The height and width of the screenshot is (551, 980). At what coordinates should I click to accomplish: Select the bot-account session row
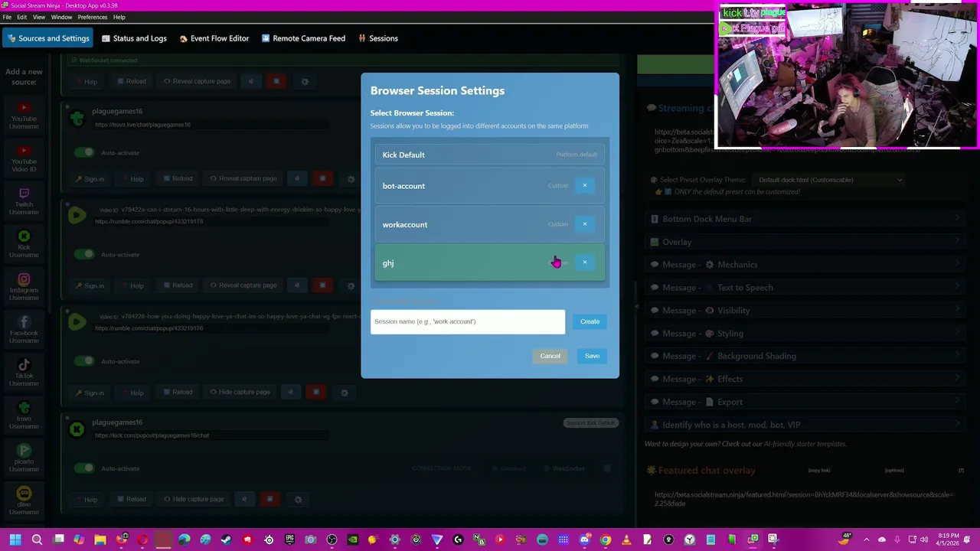coord(490,185)
